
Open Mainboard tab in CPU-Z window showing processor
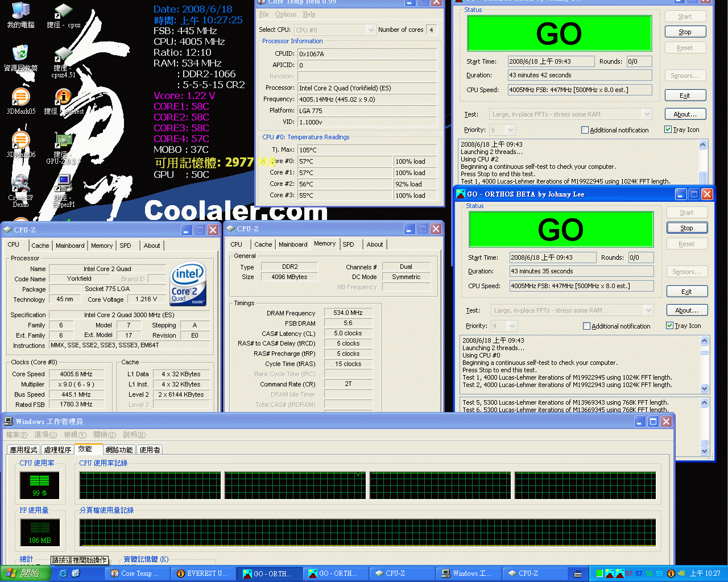coord(70,246)
